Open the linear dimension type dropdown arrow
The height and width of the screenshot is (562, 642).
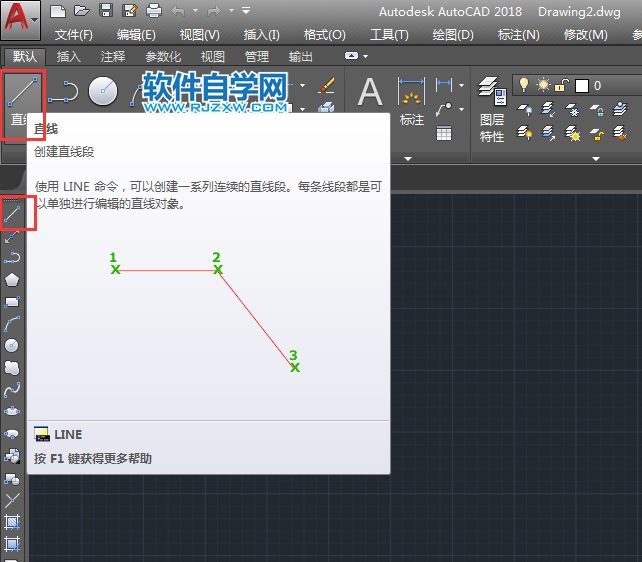click(x=461, y=85)
